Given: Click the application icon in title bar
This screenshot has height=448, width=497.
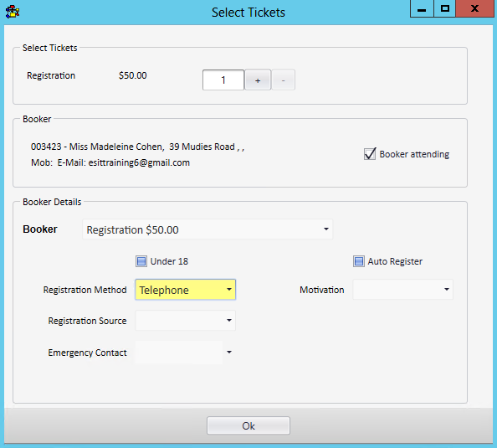Looking at the screenshot, I should tap(13, 12).
